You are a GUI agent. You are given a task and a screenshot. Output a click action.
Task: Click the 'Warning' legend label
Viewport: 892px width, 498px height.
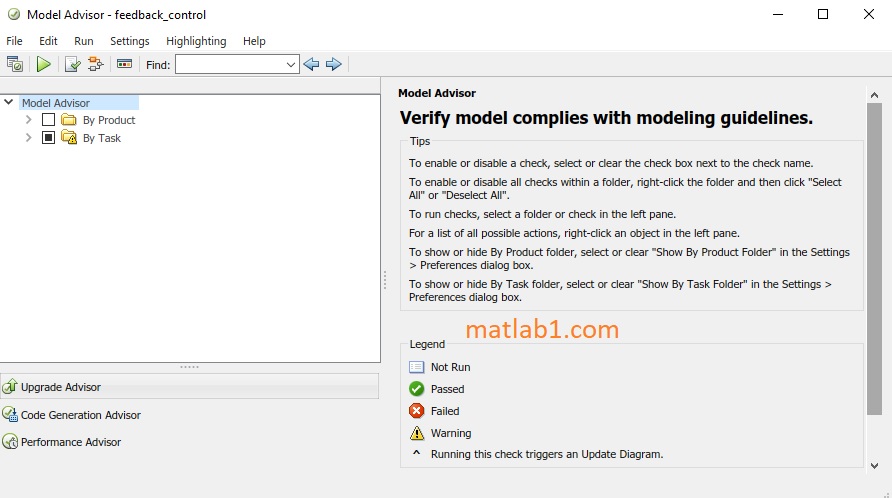click(x=451, y=433)
